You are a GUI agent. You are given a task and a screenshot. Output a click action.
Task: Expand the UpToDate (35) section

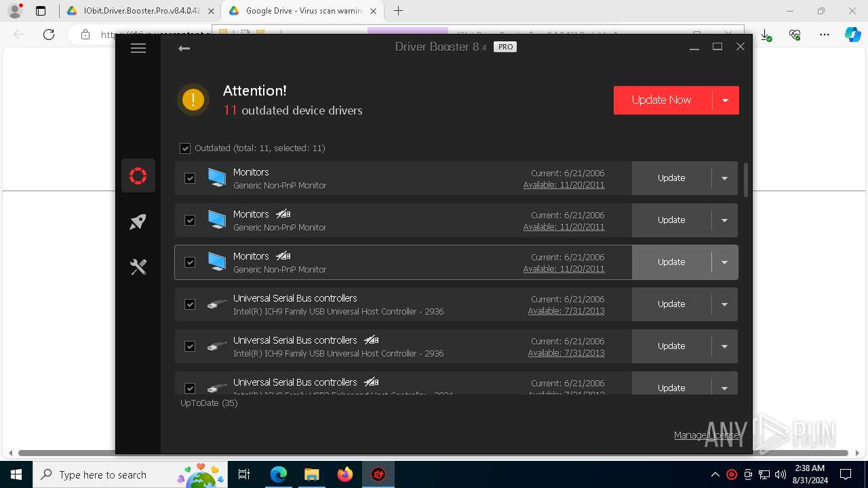209,403
